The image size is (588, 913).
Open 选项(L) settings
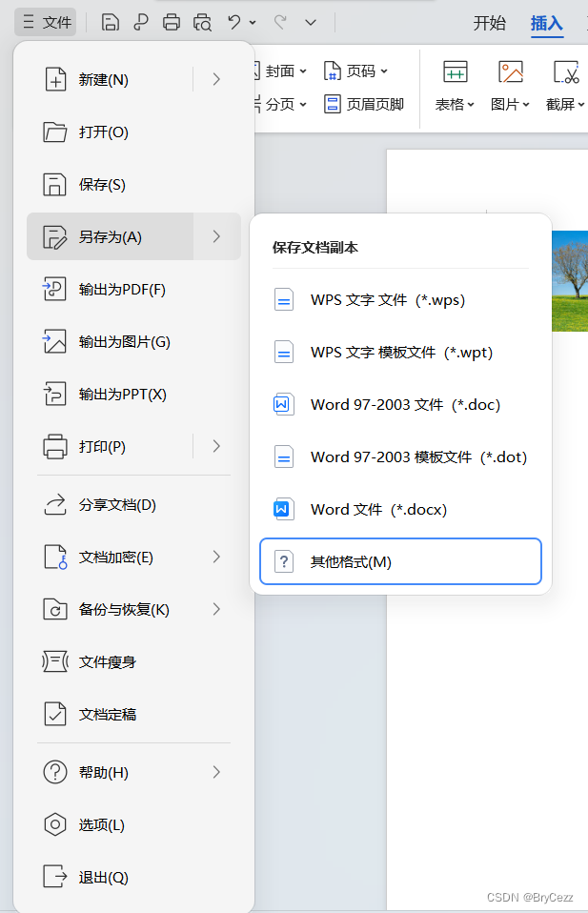click(x=134, y=825)
